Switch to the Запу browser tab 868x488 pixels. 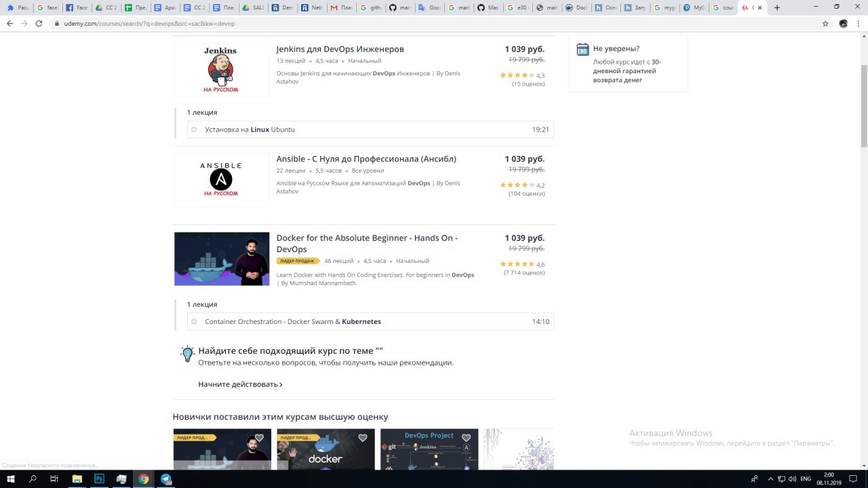[635, 8]
